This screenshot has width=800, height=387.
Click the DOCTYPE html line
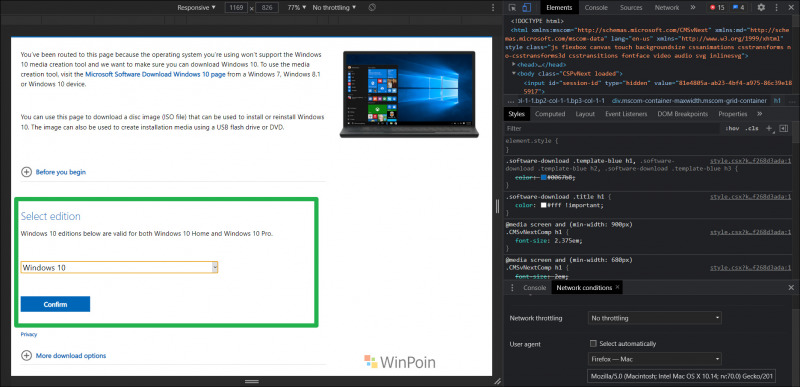537,21
